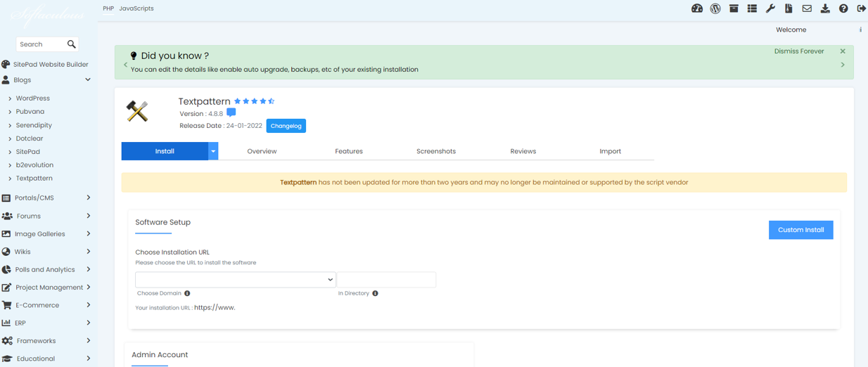This screenshot has height=367, width=868.
Task: Open SitePad in the Blogs list
Action: coord(28,152)
